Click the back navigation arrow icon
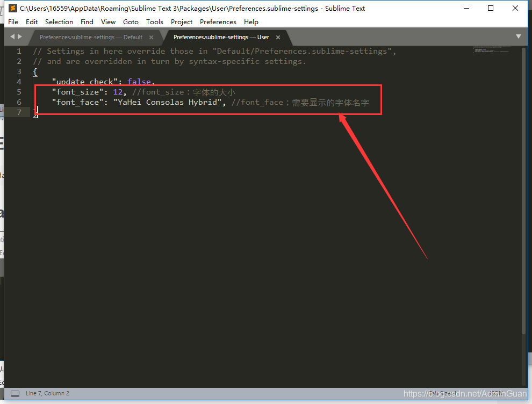This screenshot has width=532, height=404. point(12,37)
